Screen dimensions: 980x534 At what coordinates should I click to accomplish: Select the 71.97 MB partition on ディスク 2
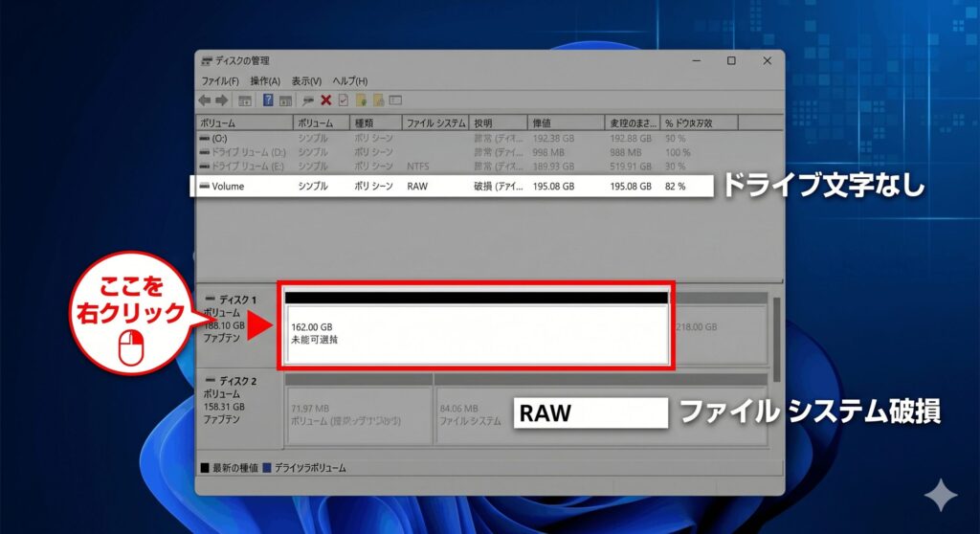pos(358,410)
